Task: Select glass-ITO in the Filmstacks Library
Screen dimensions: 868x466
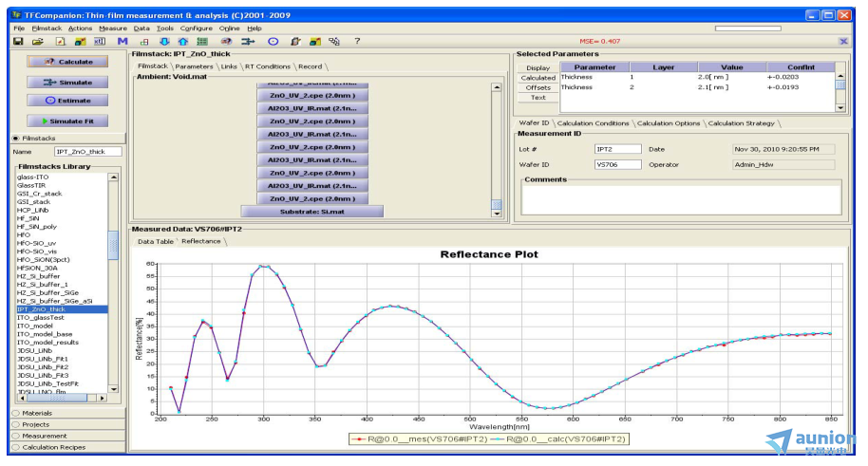Action: pos(32,177)
